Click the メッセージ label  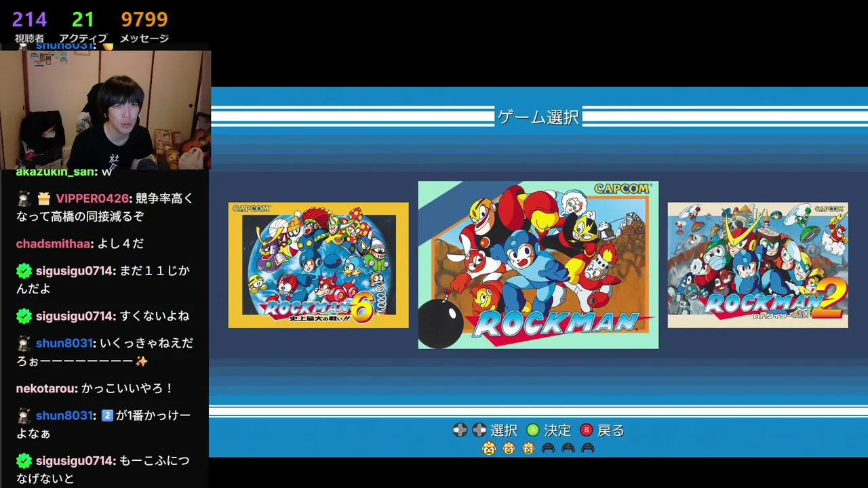point(144,39)
